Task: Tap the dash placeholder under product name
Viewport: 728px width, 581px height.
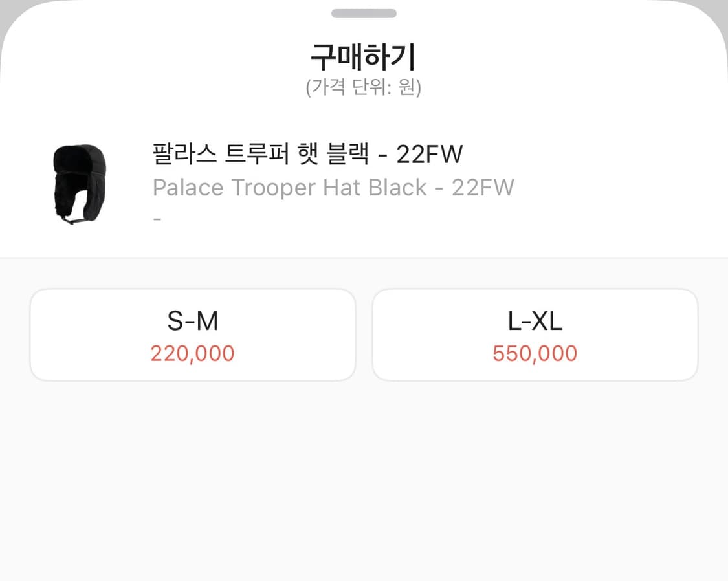Action: point(155,218)
